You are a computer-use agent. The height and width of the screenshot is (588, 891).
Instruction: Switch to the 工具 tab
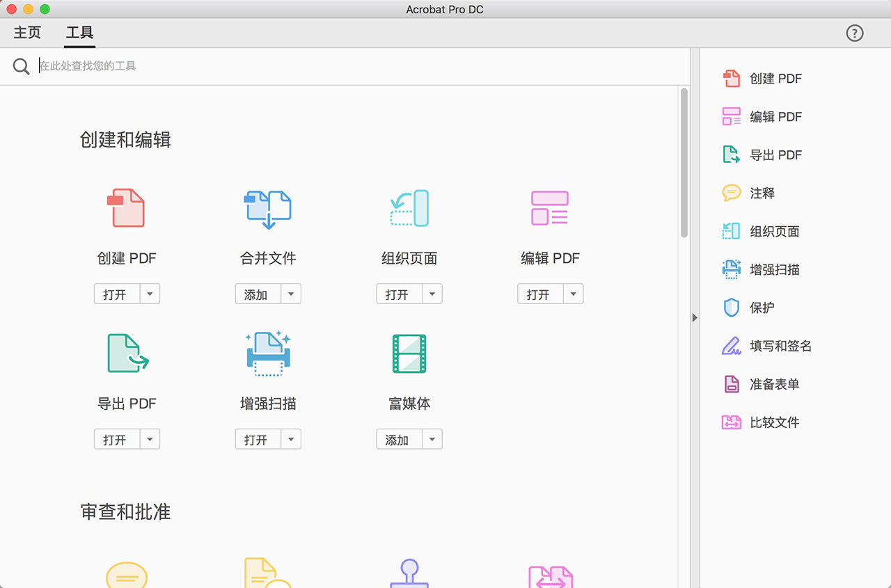click(79, 33)
